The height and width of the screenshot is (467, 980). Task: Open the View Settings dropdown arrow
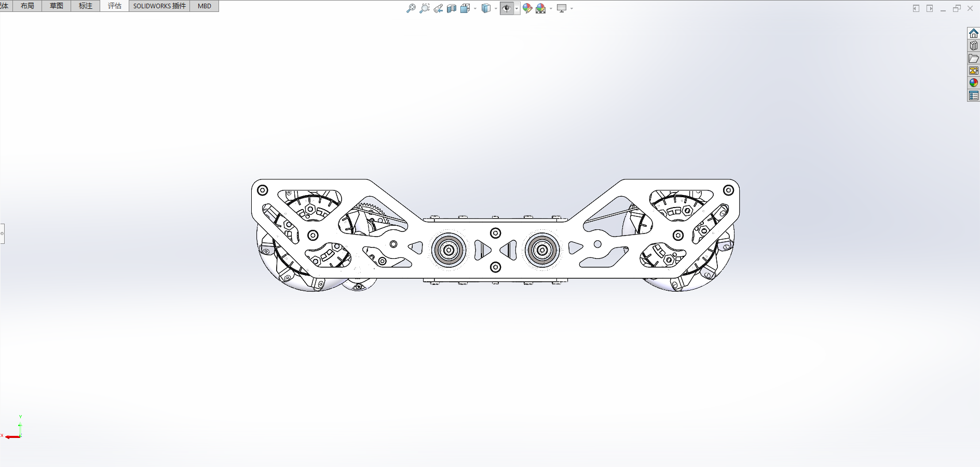coord(571,8)
